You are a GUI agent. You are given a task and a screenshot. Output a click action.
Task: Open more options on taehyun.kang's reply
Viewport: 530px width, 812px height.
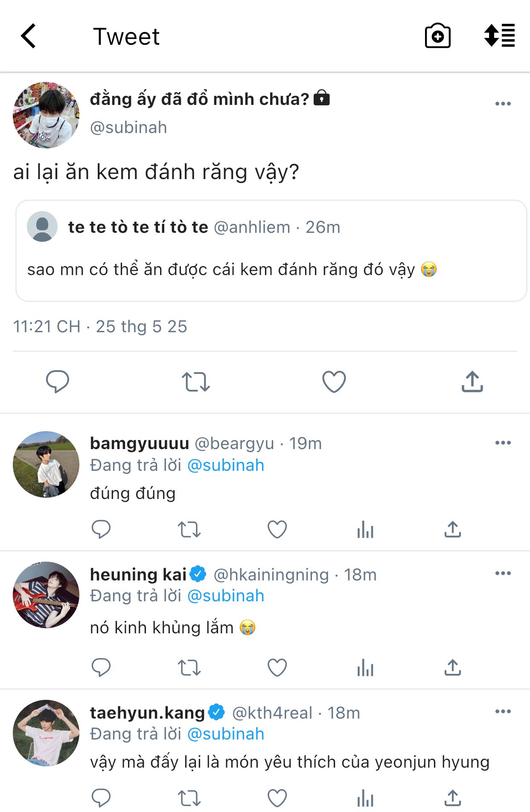coord(503,711)
